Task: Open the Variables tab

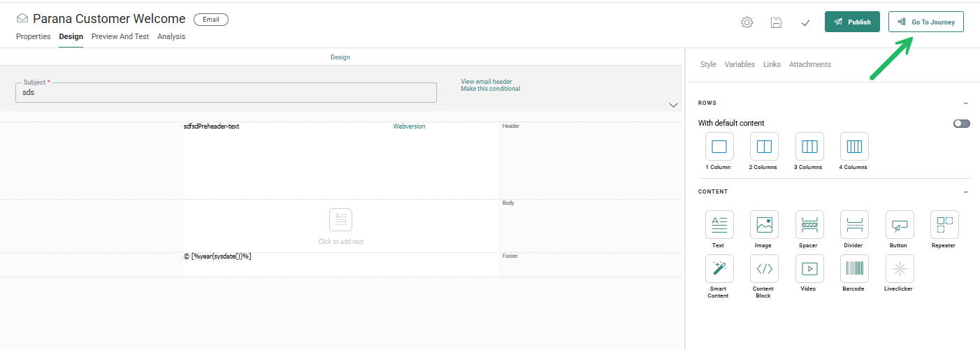Action: pos(740,64)
